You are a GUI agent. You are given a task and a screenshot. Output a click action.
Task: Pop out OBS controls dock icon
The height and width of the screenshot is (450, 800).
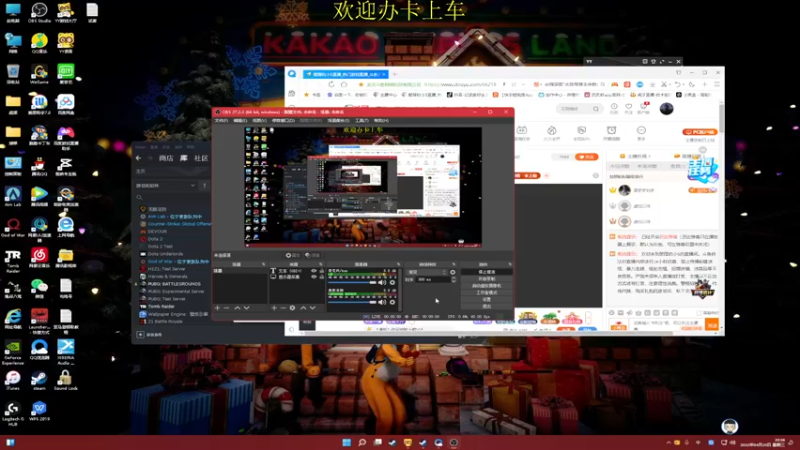coord(510,264)
